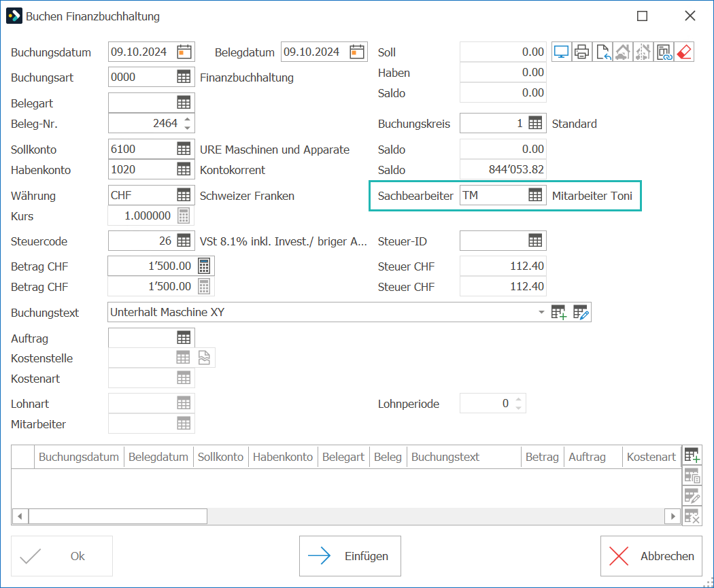714x588 pixels.
Task: Click the printer icon in toolbar
Action: (x=581, y=52)
